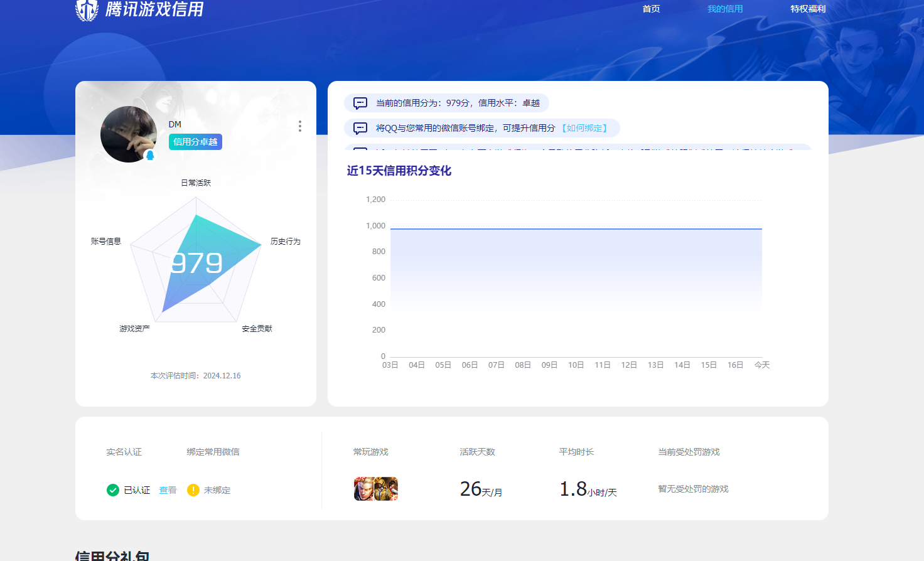Click the Tencent Game Credit shield logo

pyautogui.click(x=87, y=10)
